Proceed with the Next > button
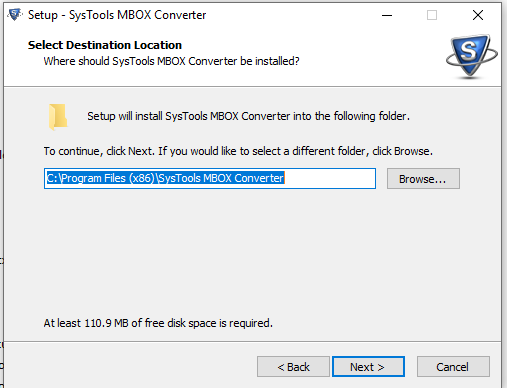Image resolution: width=507 pixels, height=388 pixels. click(x=368, y=367)
